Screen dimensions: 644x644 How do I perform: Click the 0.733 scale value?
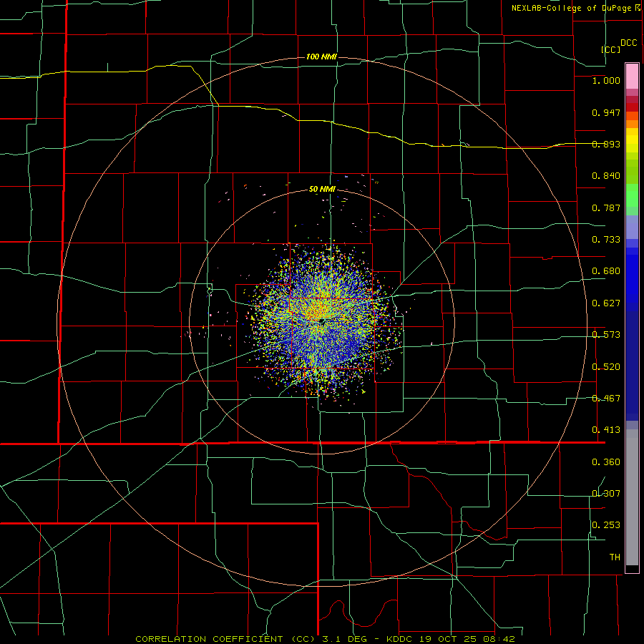click(606, 240)
